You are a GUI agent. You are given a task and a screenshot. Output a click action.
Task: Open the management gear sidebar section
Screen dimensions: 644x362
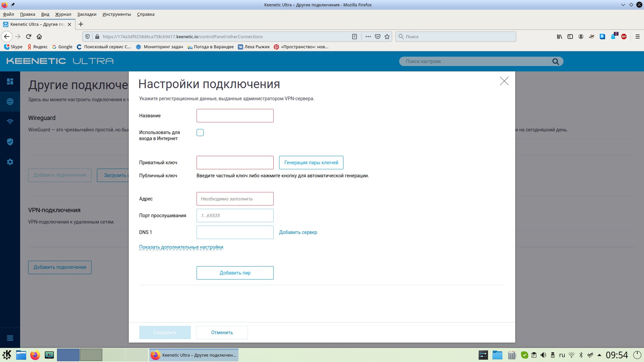pyautogui.click(x=10, y=162)
